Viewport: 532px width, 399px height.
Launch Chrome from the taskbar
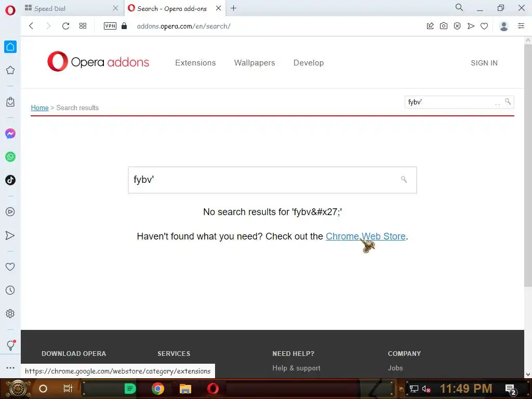click(x=158, y=389)
